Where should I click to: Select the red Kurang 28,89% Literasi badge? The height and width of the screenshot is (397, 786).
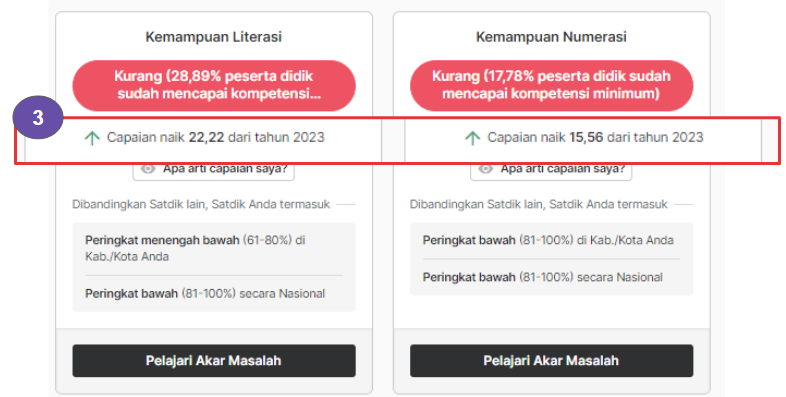214,85
